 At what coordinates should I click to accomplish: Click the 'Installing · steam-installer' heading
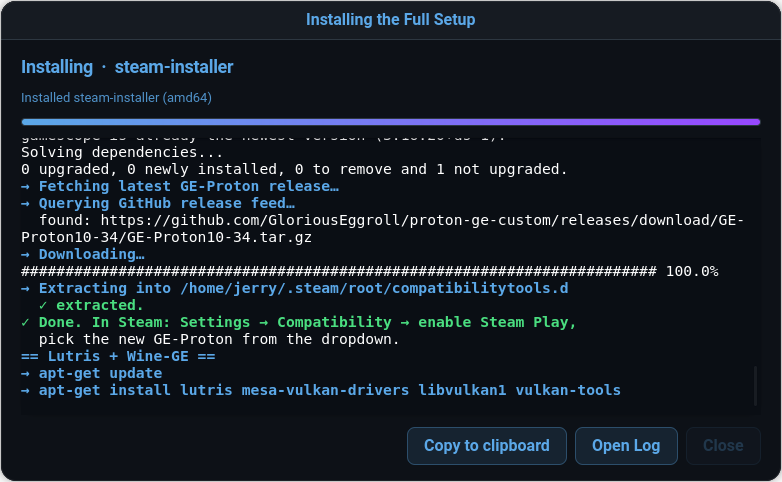tap(127, 67)
